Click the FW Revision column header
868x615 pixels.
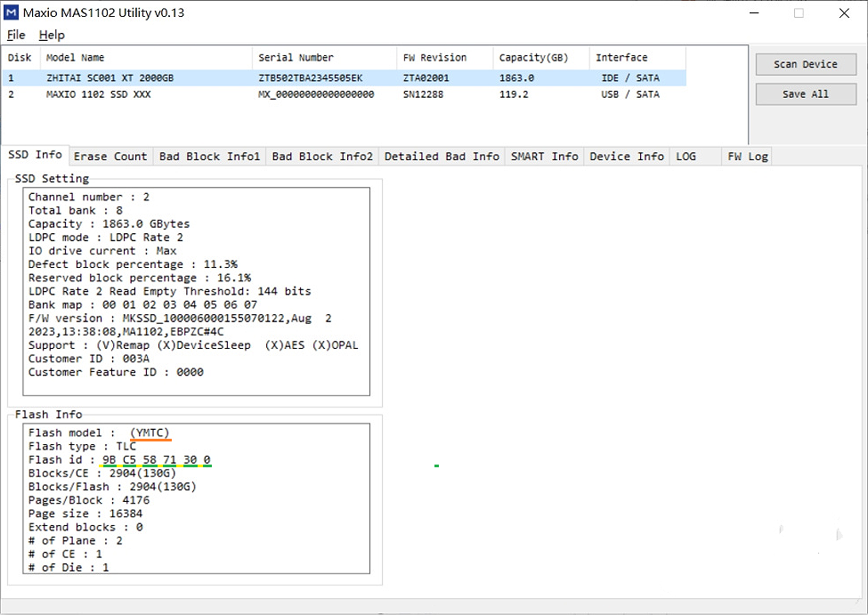[444, 58]
